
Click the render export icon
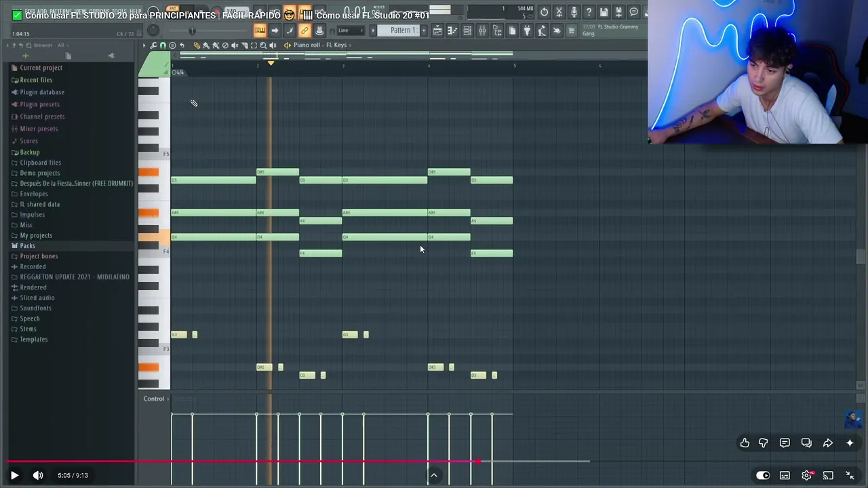(x=618, y=12)
